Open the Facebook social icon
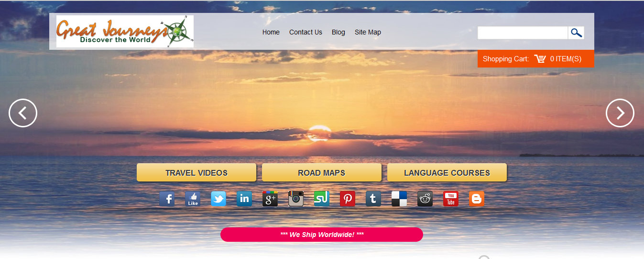 click(x=167, y=199)
